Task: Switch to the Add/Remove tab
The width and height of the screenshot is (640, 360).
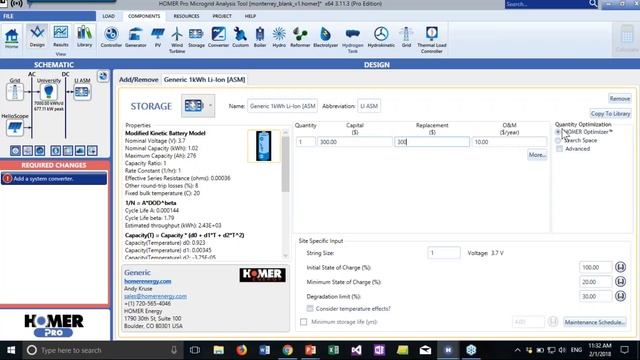Action: tap(138, 80)
